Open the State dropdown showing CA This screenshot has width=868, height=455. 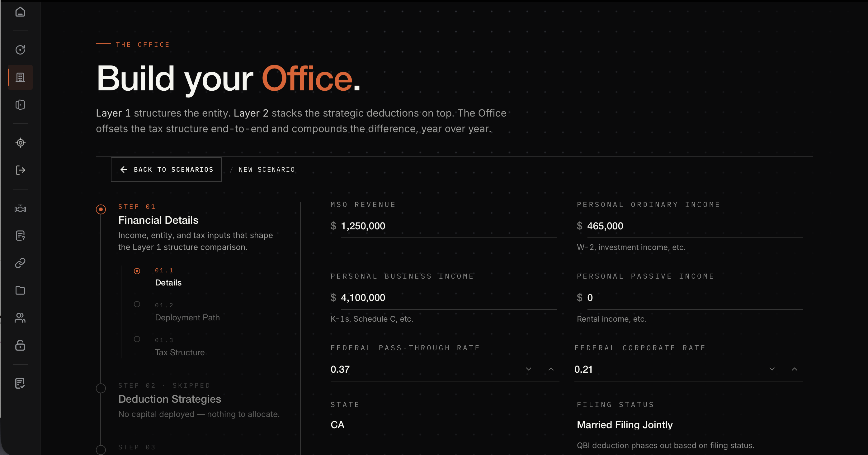coord(443,425)
